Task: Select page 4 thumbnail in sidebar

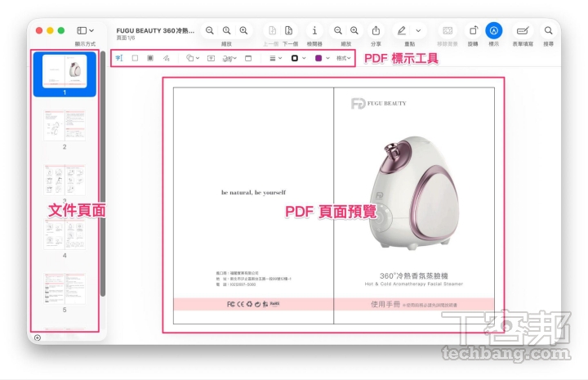Action: [65, 235]
